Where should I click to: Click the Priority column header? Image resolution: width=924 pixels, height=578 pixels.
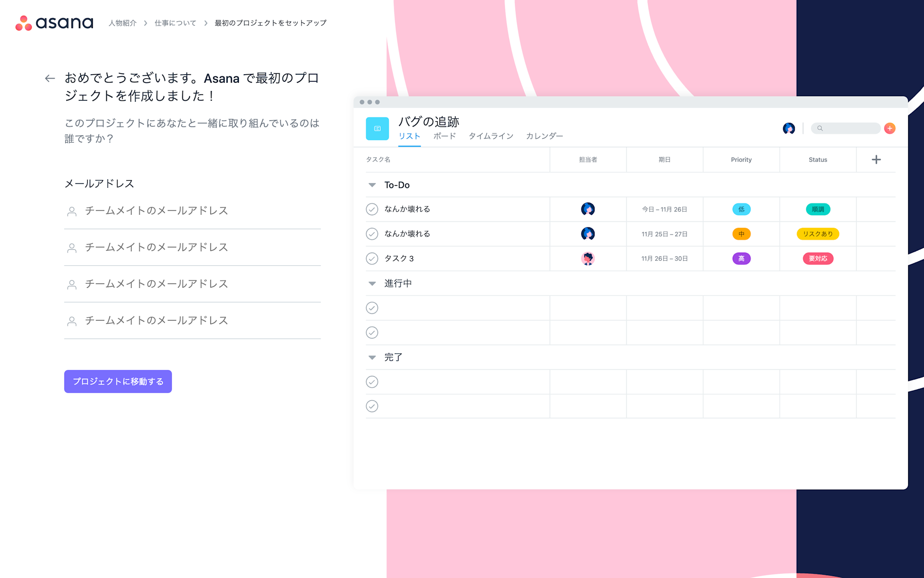[741, 160]
